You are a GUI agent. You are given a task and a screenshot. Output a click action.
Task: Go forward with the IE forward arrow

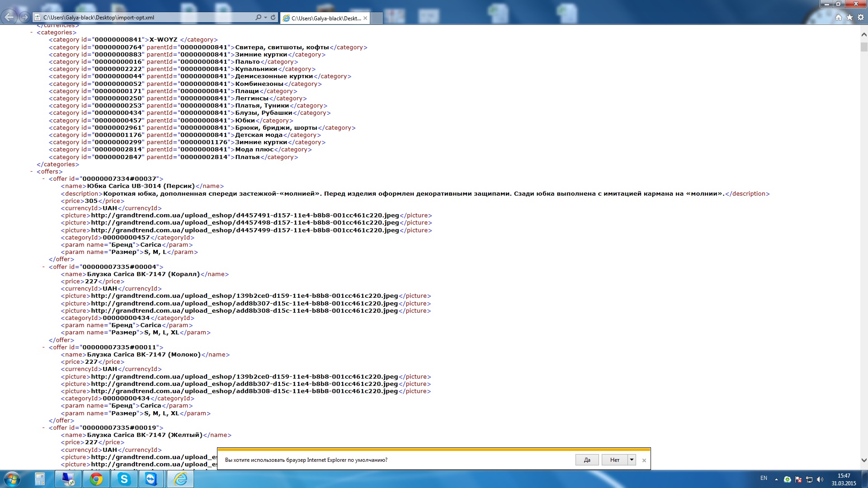point(24,17)
